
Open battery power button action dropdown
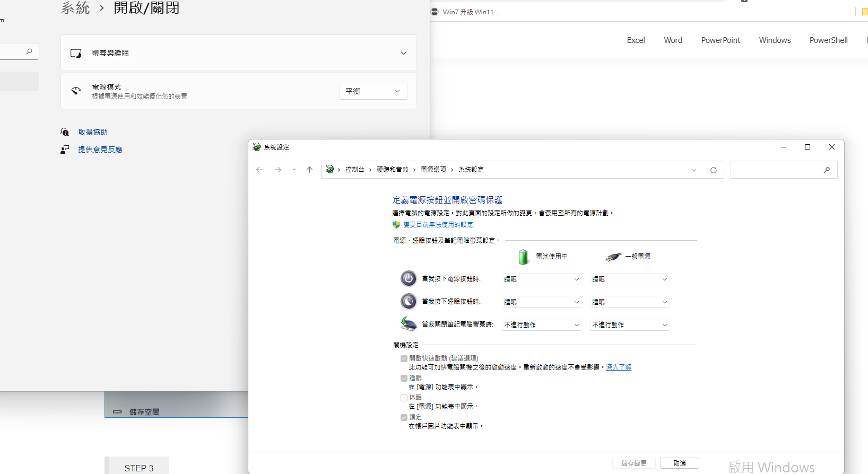(x=541, y=279)
